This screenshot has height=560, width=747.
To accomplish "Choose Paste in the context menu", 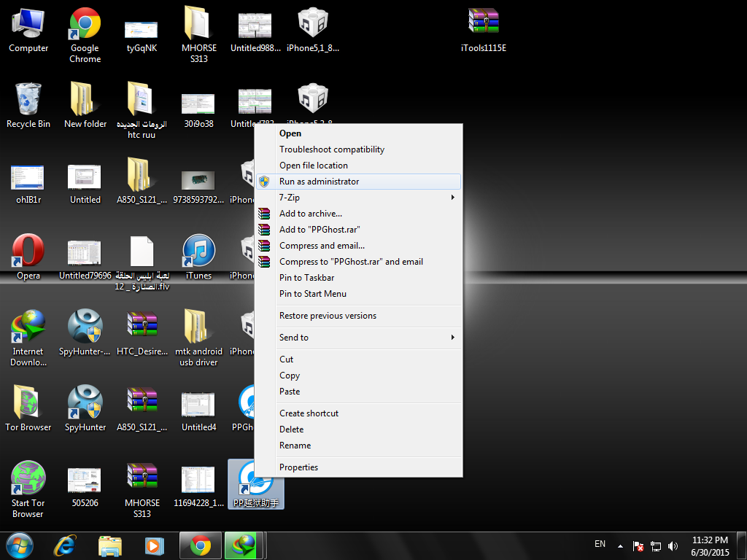I will 359,392.
